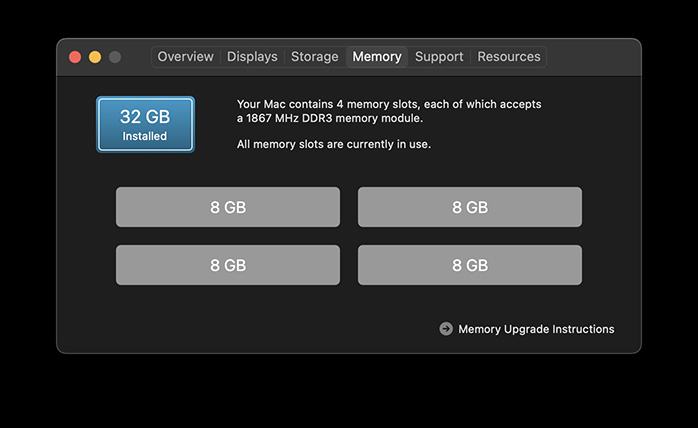Open the Memory Upgrade Instructions link
Screen dimensions: 698x428
click(536, 329)
